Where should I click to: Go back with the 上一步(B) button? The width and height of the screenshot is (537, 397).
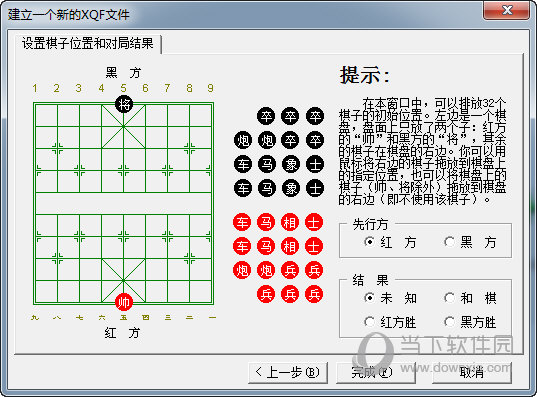(x=288, y=372)
